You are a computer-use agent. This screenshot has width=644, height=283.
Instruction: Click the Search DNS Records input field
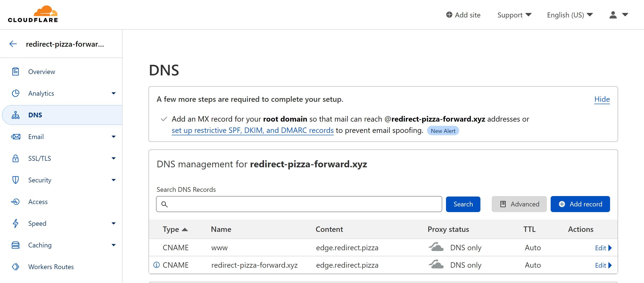(x=299, y=204)
